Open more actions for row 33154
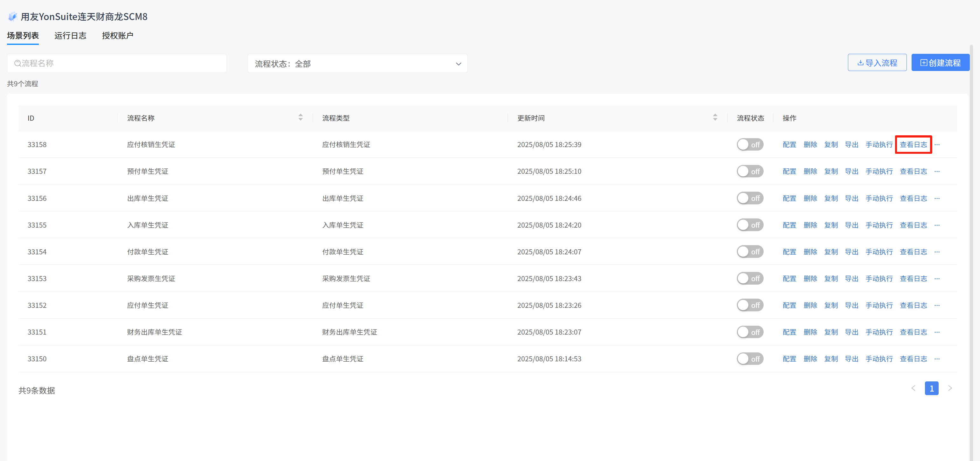This screenshot has height=461, width=980. tap(937, 252)
